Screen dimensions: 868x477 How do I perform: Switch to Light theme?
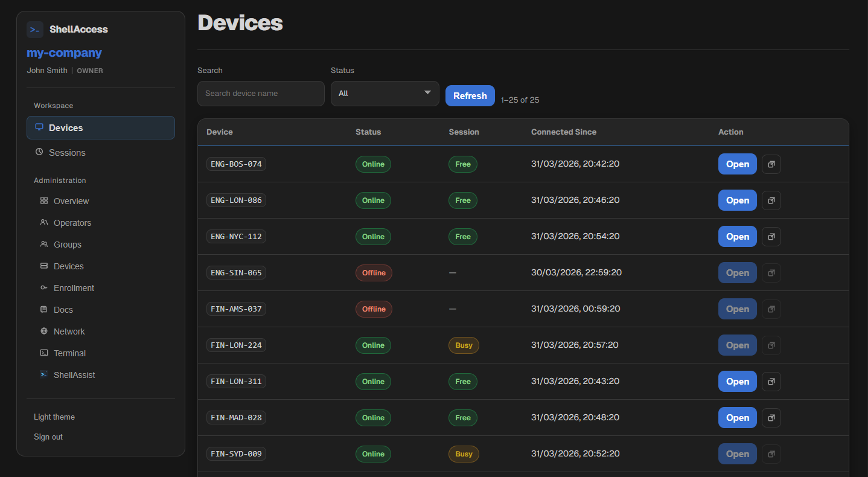point(54,417)
